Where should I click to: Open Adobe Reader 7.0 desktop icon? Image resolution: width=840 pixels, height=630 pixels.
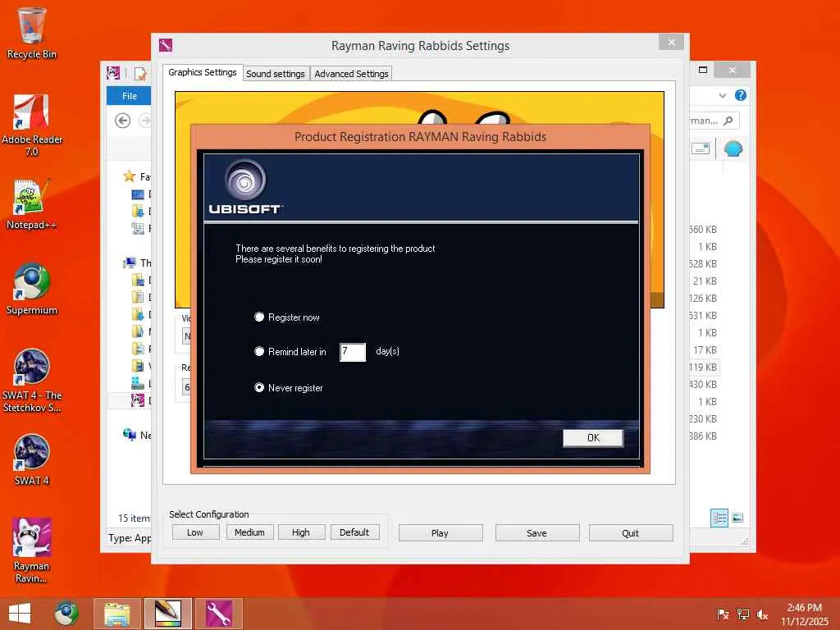(32, 125)
